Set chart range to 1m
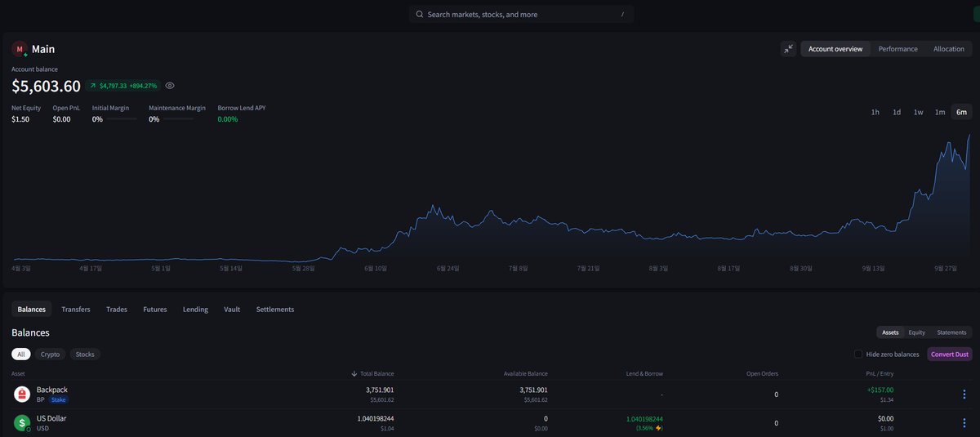Image resolution: width=980 pixels, height=437 pixels. coord(939,112)
